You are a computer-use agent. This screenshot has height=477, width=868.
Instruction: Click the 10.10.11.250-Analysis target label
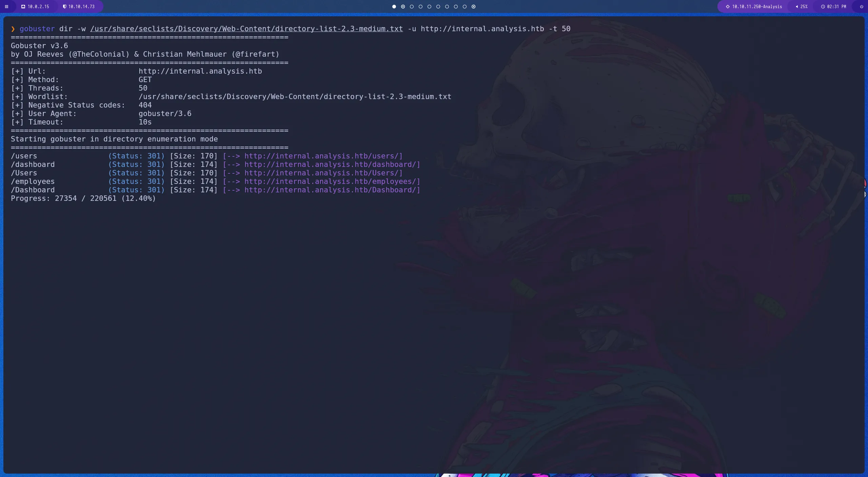click(756, 6)
